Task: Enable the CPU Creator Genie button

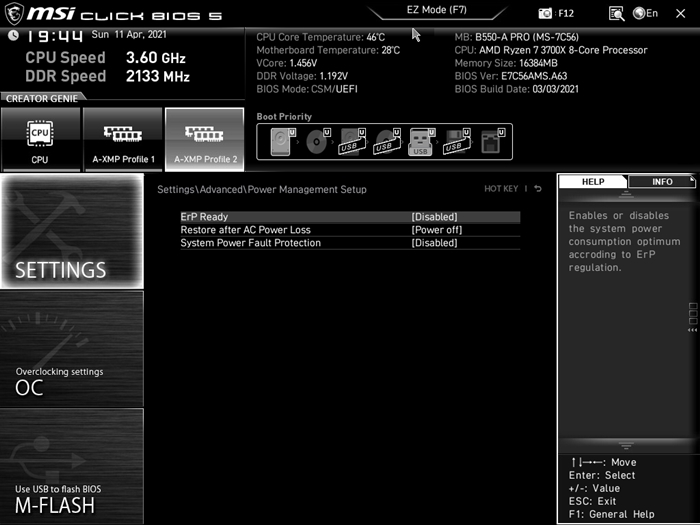Action: pos(40,139)
